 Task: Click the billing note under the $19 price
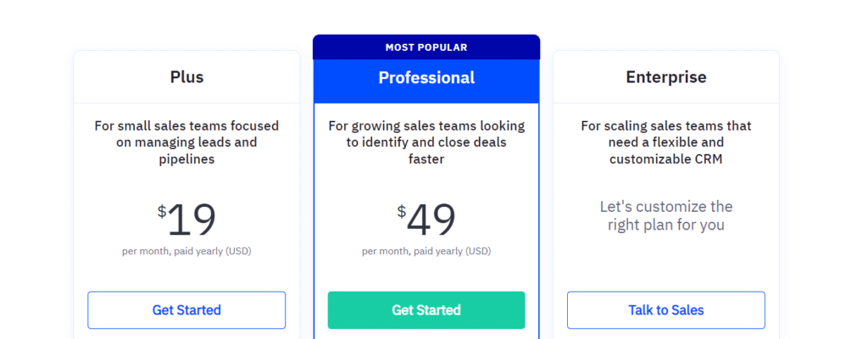point(186,251)
